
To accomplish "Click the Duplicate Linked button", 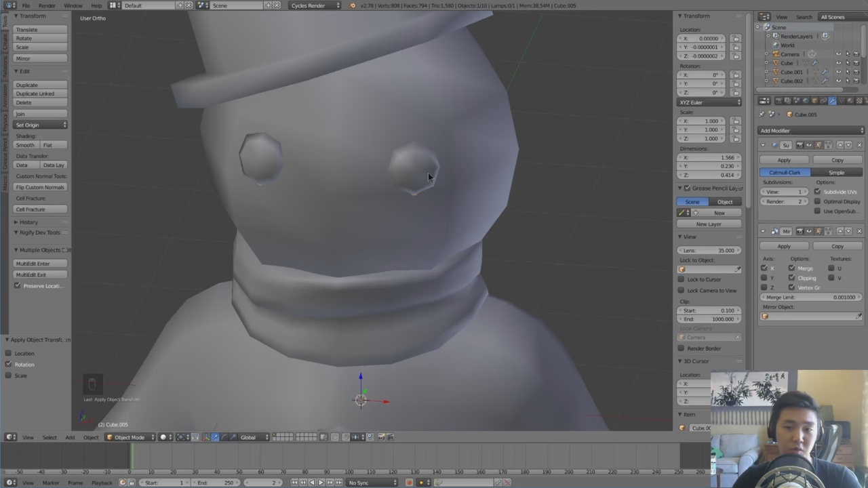I will tap(40, 94).
